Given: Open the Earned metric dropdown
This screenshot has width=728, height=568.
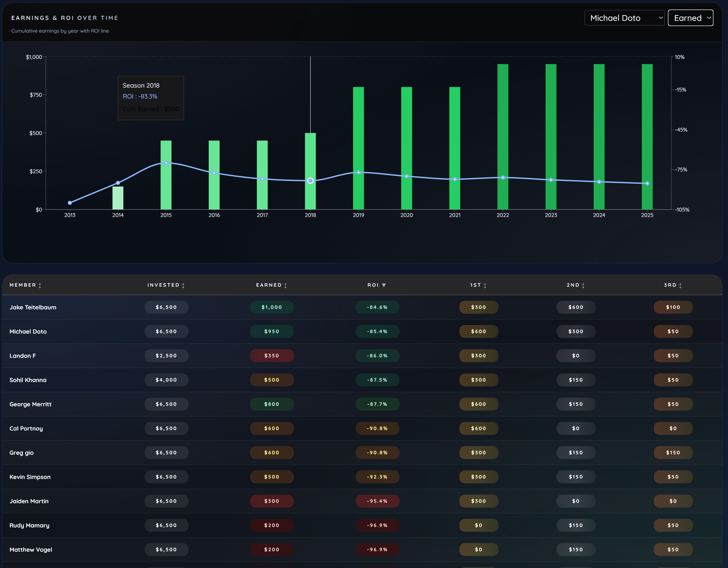Looking at the screenshot, I should (690, 18).
